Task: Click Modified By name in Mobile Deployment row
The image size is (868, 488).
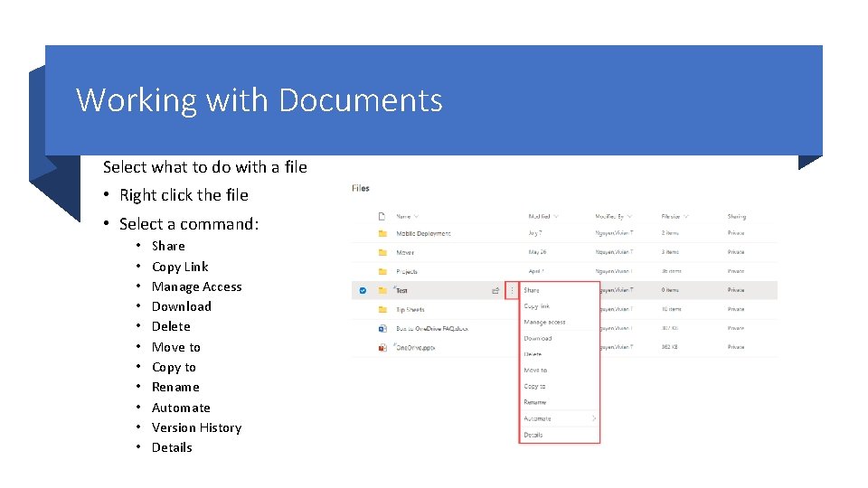Action: coord(614,233)
